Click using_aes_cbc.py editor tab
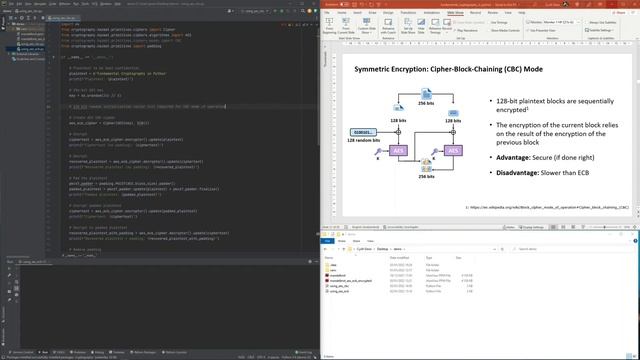Screen dimensions: 640x360 tap(63, 18)
